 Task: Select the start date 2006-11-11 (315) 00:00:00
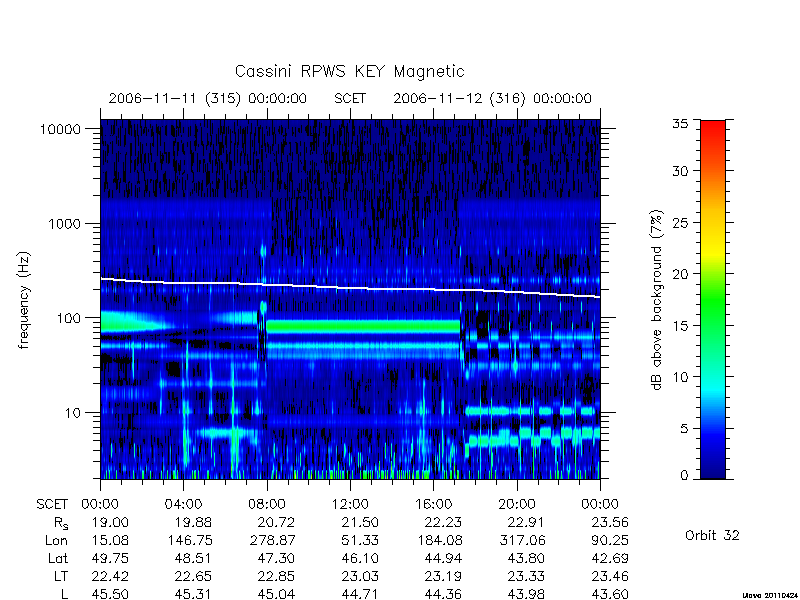click(208, 98)
